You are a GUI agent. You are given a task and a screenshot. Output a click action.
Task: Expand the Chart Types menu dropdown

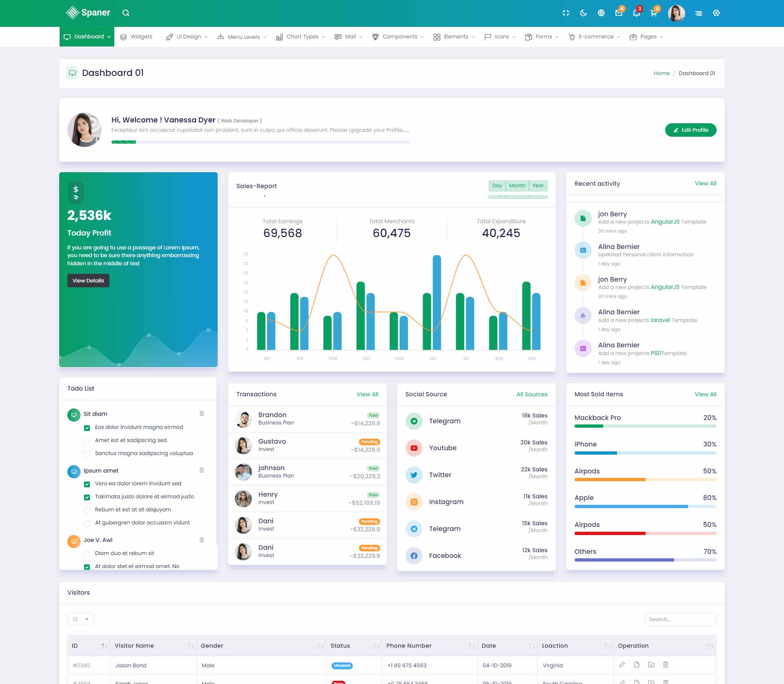(x=301, y=37)
